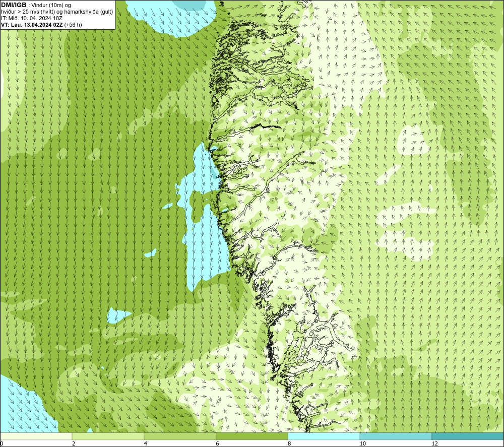Image resolution: width=504 pixels, height=447 pixels.
Task: Click the scale label '4'
Action: click(146, 443)
